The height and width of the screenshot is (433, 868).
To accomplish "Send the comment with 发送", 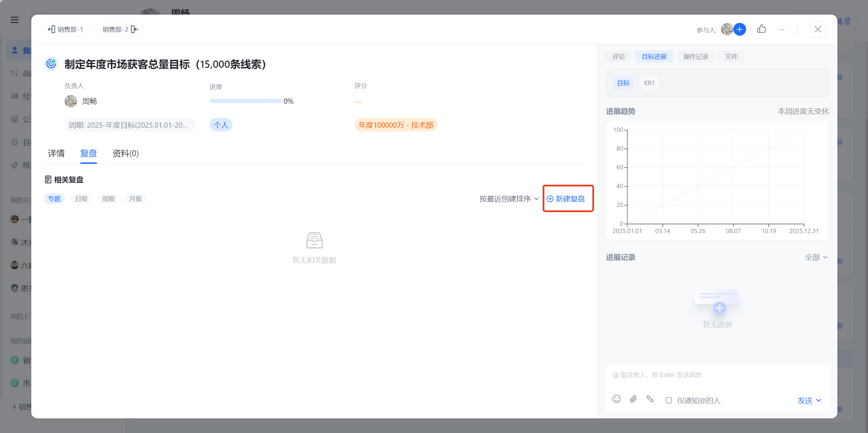I will [805, 401].
